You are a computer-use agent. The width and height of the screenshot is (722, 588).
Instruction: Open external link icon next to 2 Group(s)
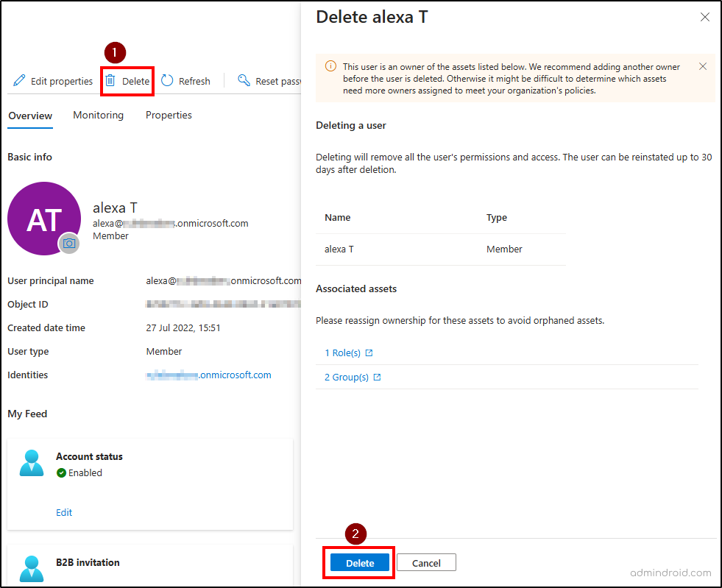click(x=377, y=377)
